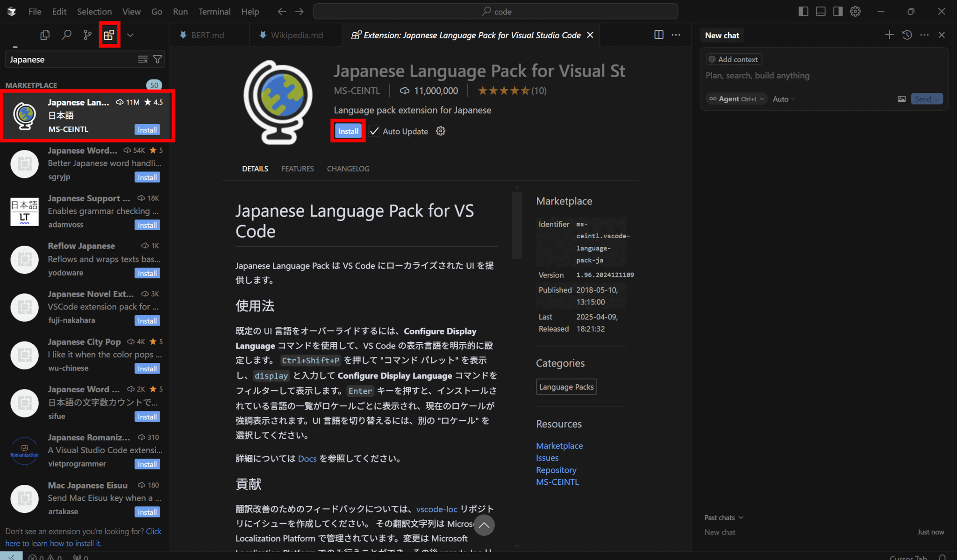Open the vscode-loc repository link
This screenshot has width=957, height=560.
(436, 509)
